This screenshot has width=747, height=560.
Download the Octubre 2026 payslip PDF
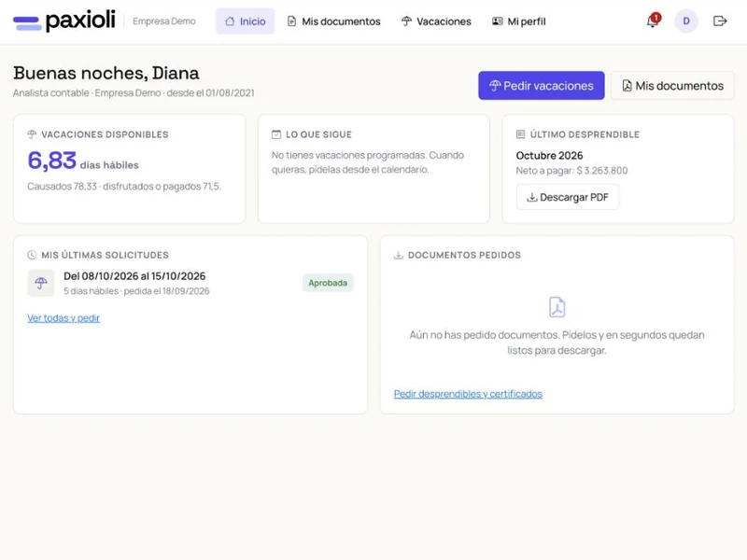[x=568, y=197]
